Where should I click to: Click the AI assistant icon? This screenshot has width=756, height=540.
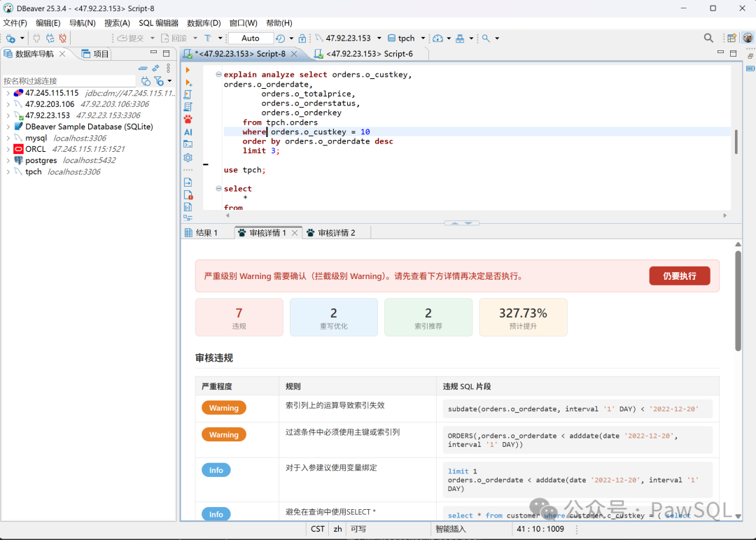tap(188, 132)
